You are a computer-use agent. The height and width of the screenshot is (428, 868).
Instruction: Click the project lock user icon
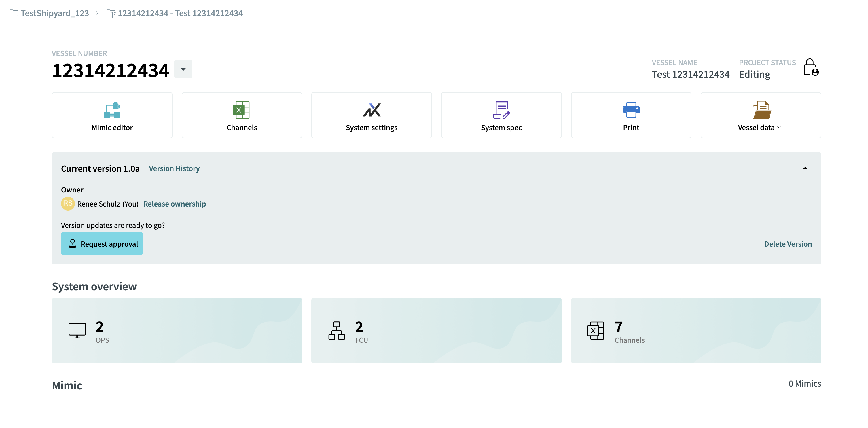[x=811, y=67]
